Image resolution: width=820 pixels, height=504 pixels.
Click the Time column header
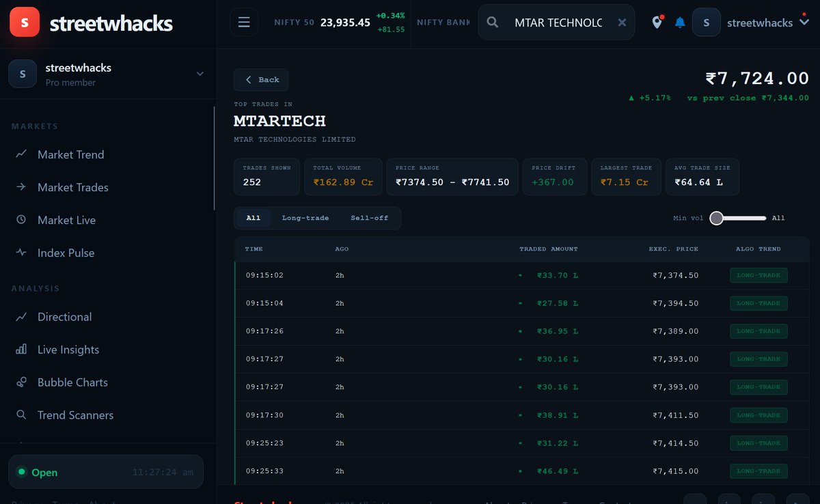pyautogui.click(x=254, y=249)
